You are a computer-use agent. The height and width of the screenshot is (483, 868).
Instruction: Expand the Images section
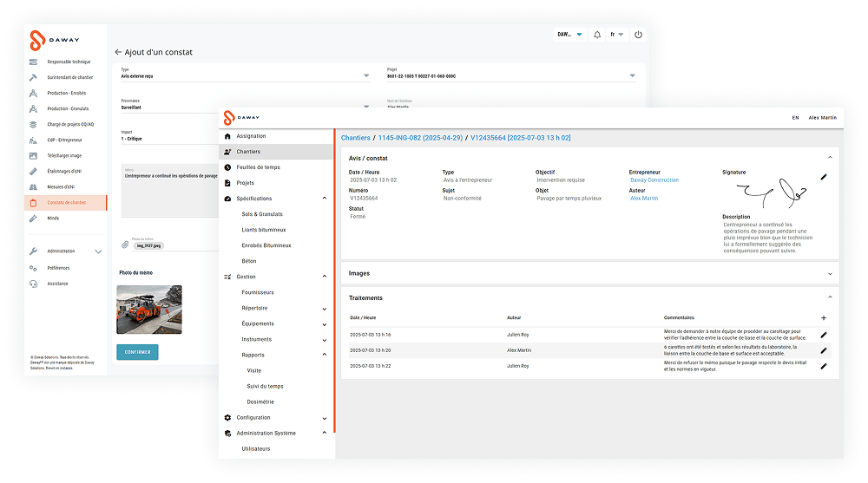tap(830, 273)
